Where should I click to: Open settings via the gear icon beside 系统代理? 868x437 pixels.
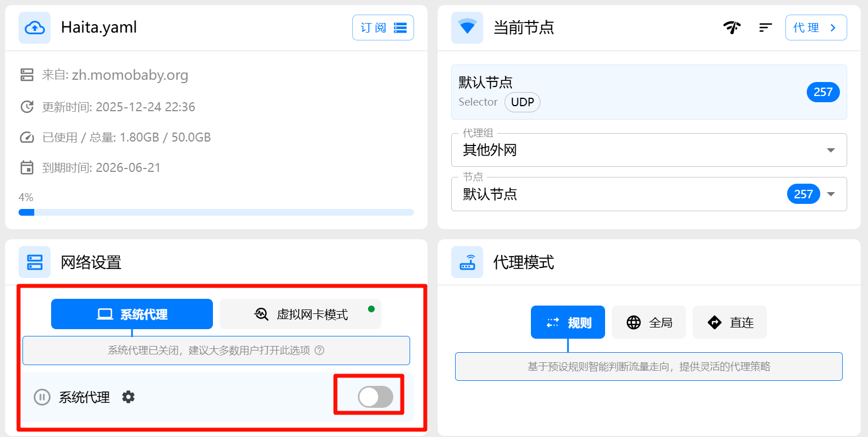tap(128, 397)
